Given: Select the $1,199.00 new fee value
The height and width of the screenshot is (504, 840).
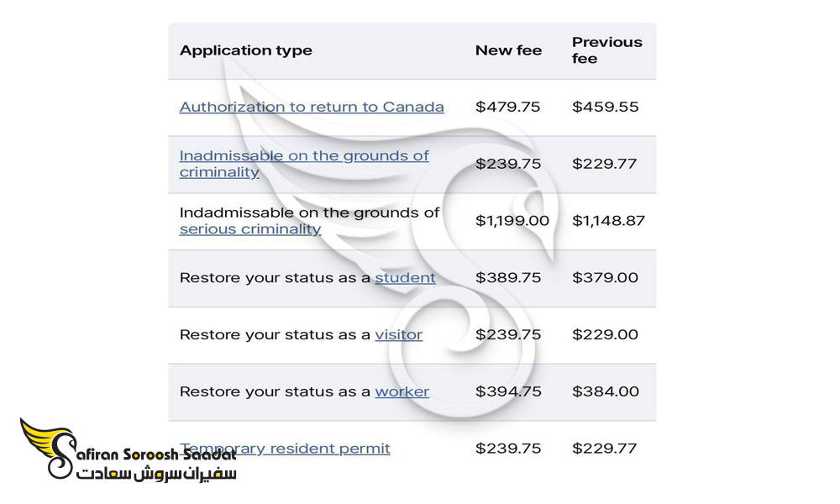Looking at the screenshot, I should click(512, 221).
